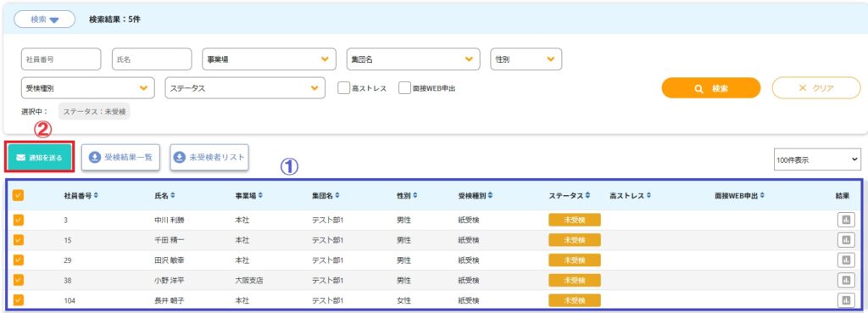This screenshot has width=868, height=313.
Task: Click the ステータス：未受検 selected filter tag
Action: point(94,111)
